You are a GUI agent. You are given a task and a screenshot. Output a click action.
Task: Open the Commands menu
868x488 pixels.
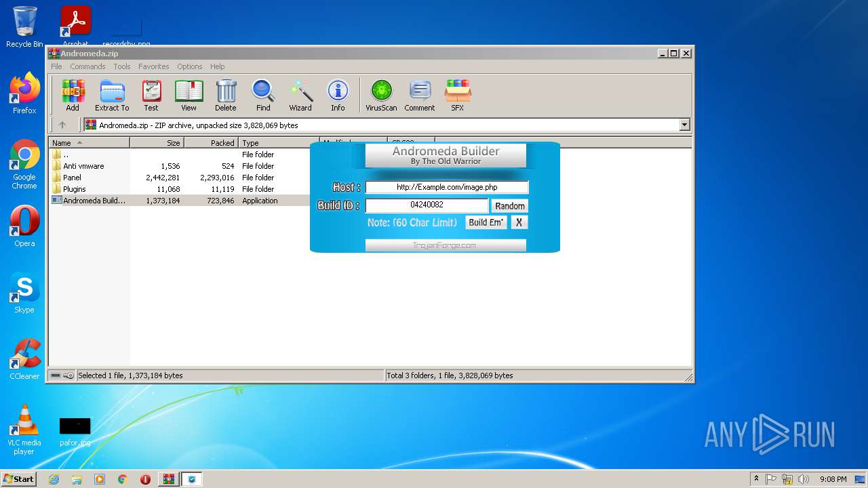(87, 66)
